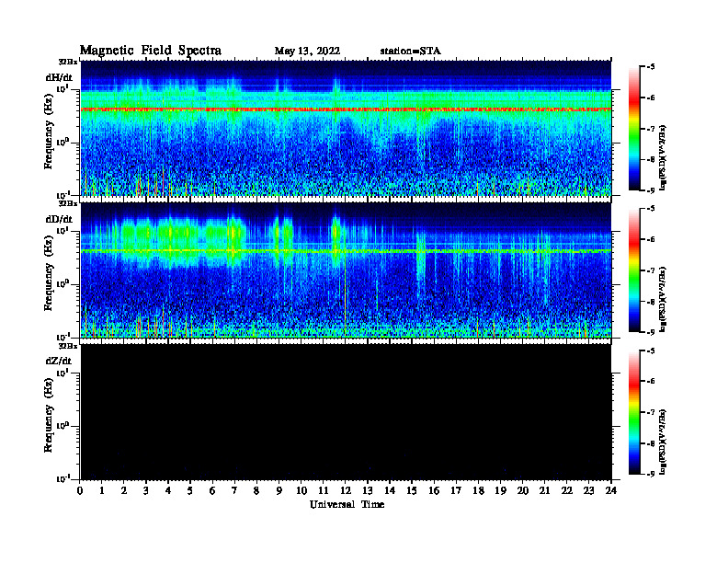Click the 'Universal Time' axis label
Image resolution: width=728 pixels, height=563 pixels.
coord(347,504)
